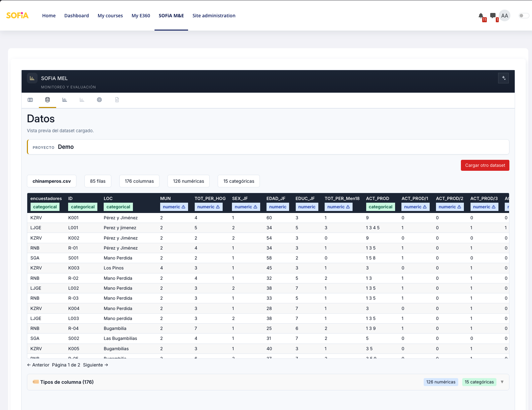Image resolution: width=532 pixels, height=410 pixels.
Task: Select the columns layout tab icon
Action: tap(30, 100)
